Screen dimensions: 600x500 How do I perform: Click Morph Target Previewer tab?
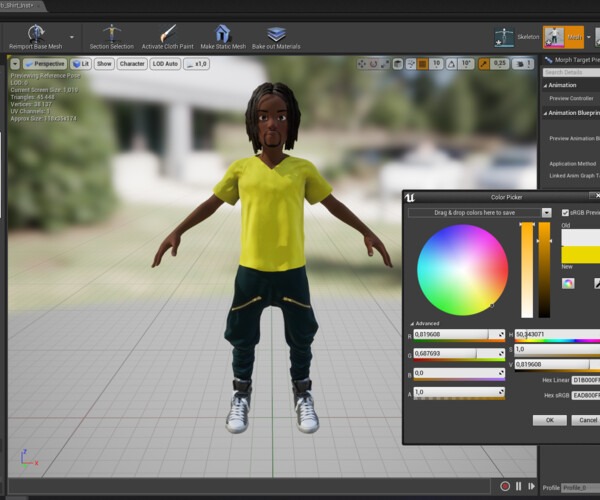pos(572,60)
